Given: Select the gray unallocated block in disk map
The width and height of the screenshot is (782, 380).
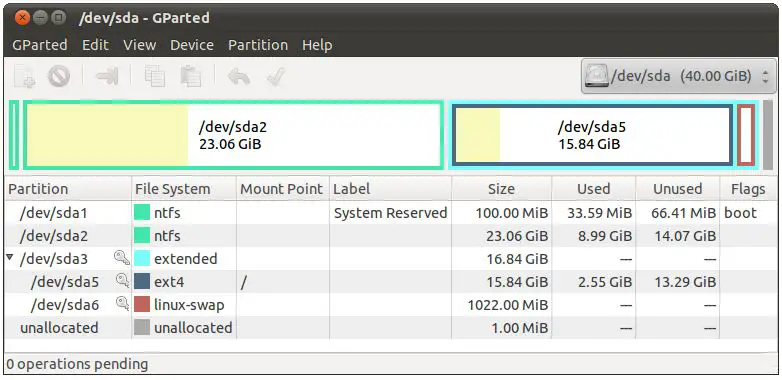Looking at the screenshot, I should pos(768,135).
